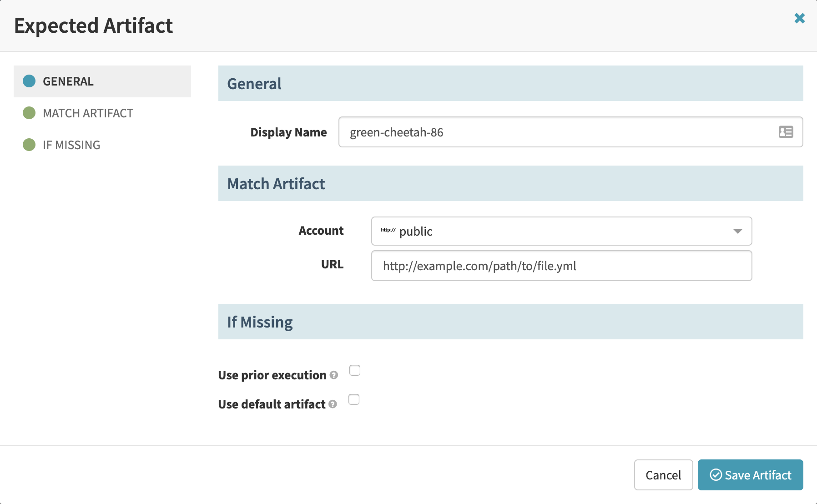The width and height of the screenshot is (817, 504).
Task: Click the contact card icon in Display Name field
Action: (786, 132)
